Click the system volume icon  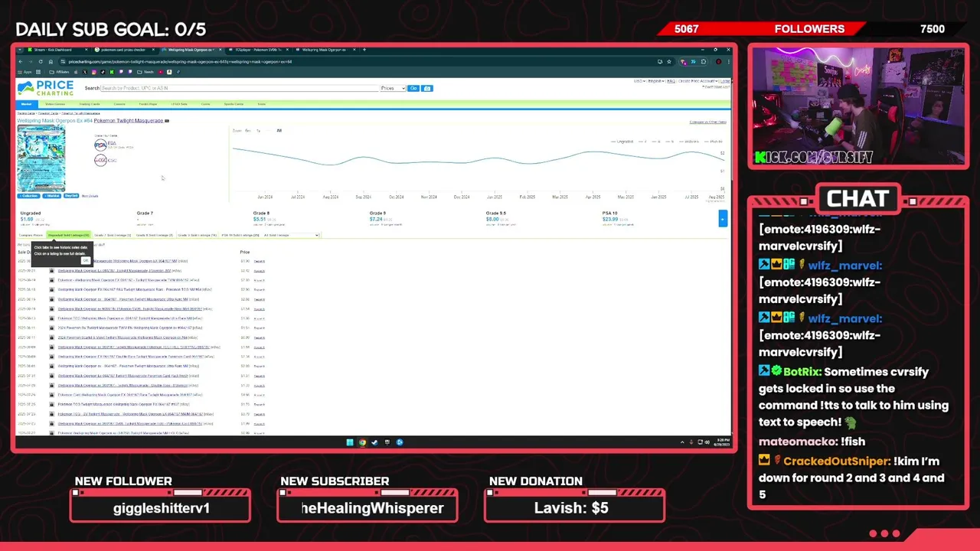point(707,442)
